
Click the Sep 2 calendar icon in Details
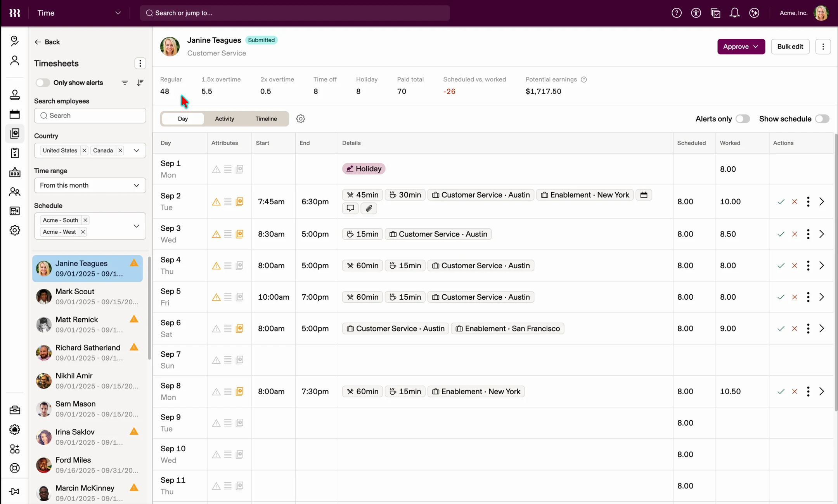pyautogui.click(x=644, y=195)
